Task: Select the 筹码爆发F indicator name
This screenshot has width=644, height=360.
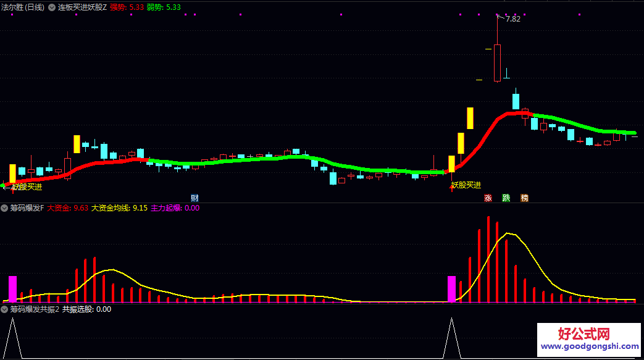Action: pos(27,208)
